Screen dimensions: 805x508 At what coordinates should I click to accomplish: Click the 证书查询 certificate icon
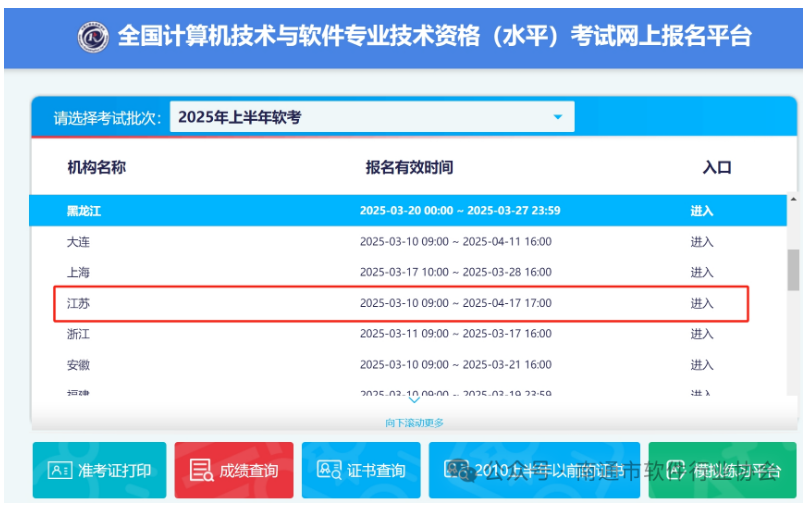pyautogui.click(x=330, y=470)
